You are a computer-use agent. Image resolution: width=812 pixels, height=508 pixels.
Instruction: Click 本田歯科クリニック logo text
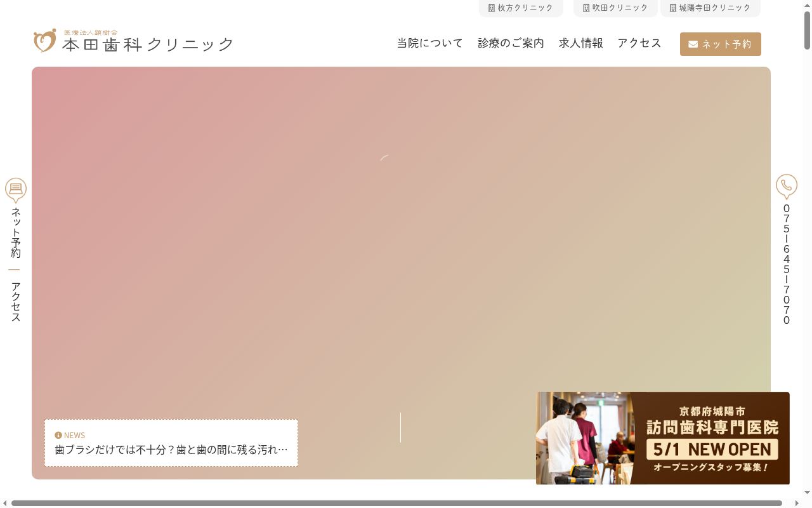148,44
